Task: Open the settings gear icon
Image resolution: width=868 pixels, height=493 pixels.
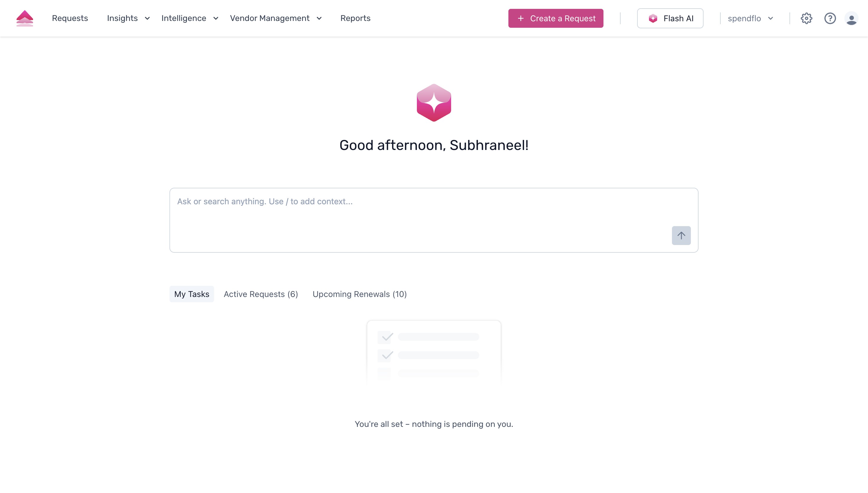Action: (x=806, y=18)
